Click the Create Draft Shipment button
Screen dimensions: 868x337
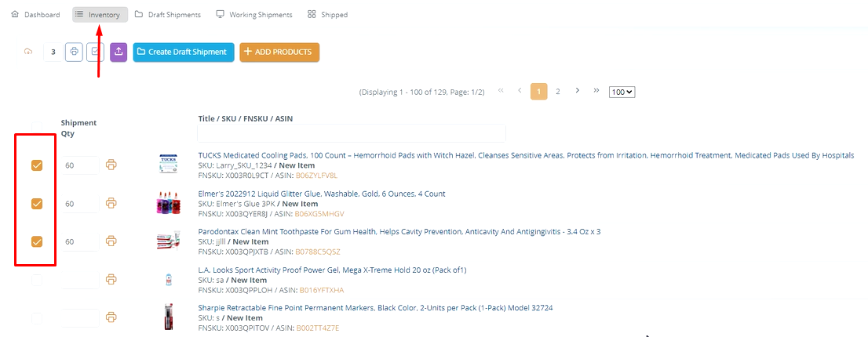pos(184,53)
